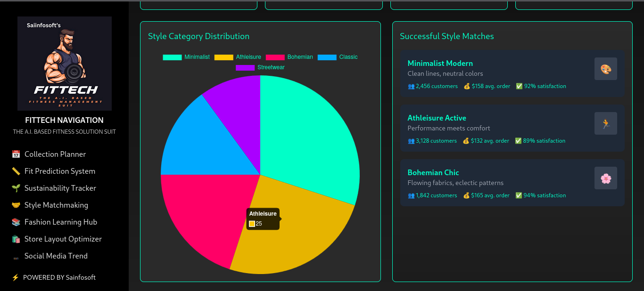This screenshot has height=291, width=644.
Task: Open the Store Layout Optimizer page
Action: tap(63, 239)
